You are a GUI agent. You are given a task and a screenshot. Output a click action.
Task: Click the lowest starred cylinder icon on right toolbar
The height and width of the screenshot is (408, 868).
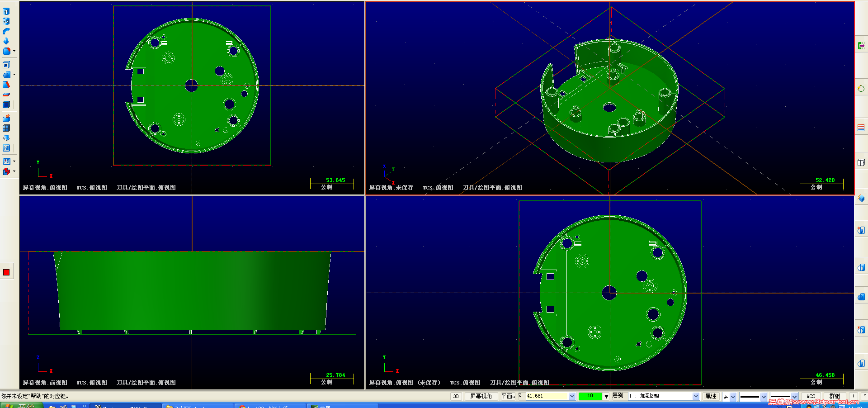pos(861,330)
